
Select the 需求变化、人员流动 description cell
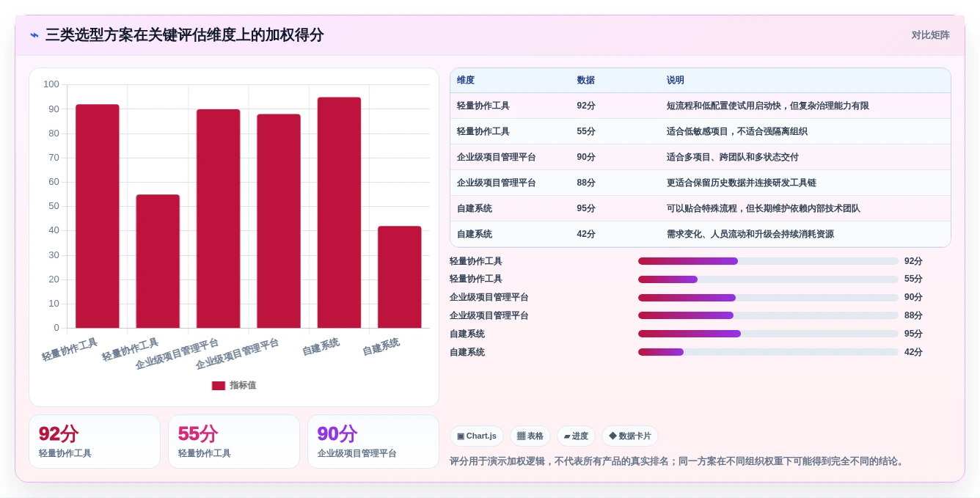click(x=750, y=235)
